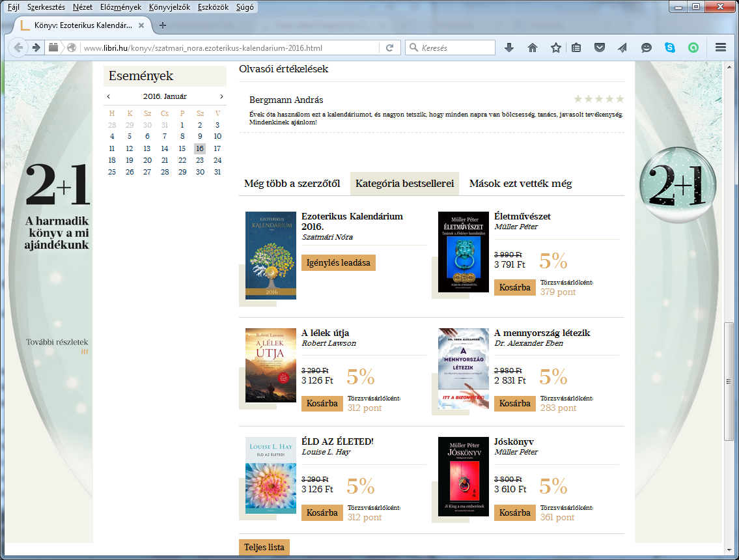This screenshot has width=739, height=560.
Task: Go to next month in Események calendar
Action: pos(221,96)
